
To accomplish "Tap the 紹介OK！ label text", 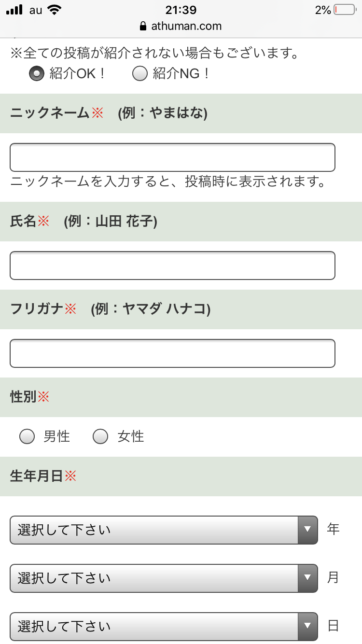I will [x=77, y=74].
